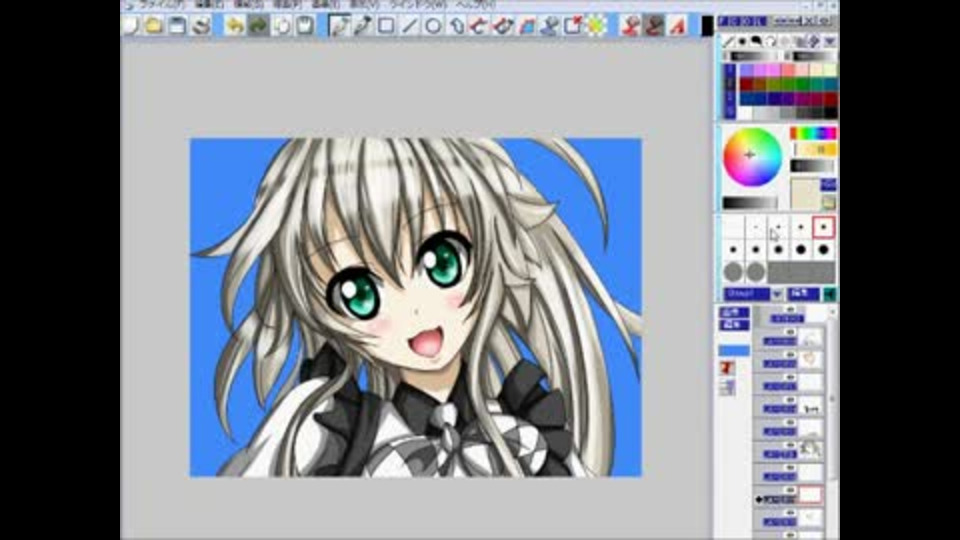Click the rainbow hue bar
The height and width of the screenshot is (540, 960).
(812, 133)
